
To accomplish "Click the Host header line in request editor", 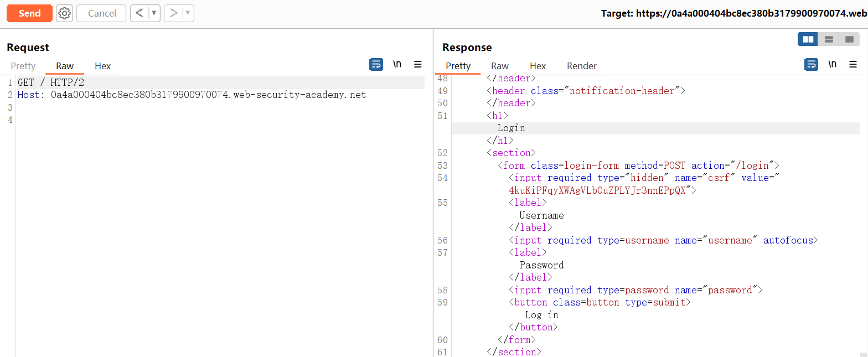I will [x=192, y=95].
